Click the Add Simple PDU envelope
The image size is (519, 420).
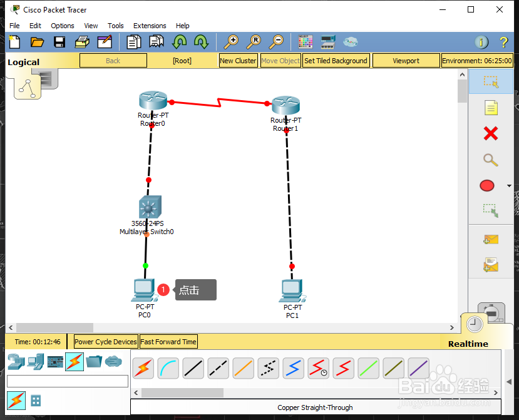[491, 239]
